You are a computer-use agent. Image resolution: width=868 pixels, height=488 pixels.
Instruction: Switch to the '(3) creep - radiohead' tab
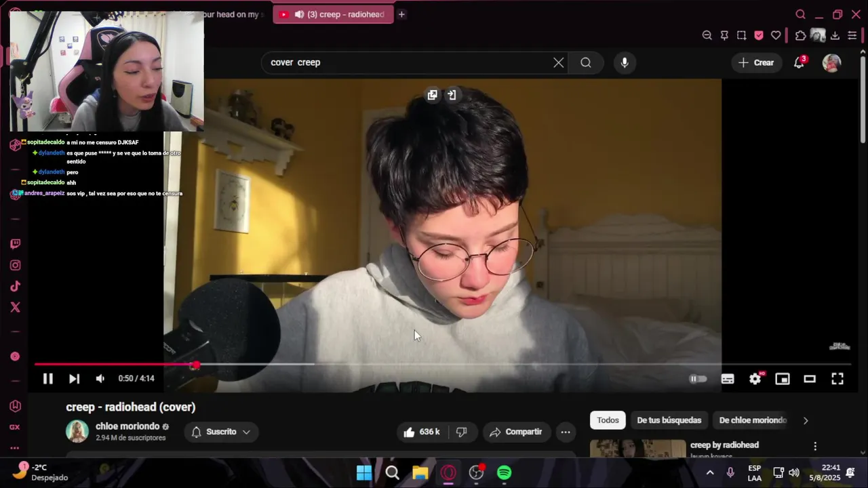coord(333,14)
